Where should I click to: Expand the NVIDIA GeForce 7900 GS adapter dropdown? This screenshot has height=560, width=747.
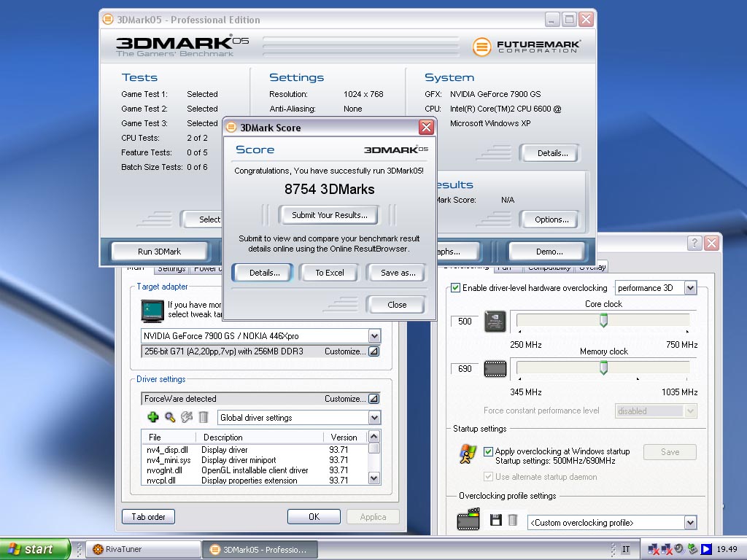click(x=374, y=335)
